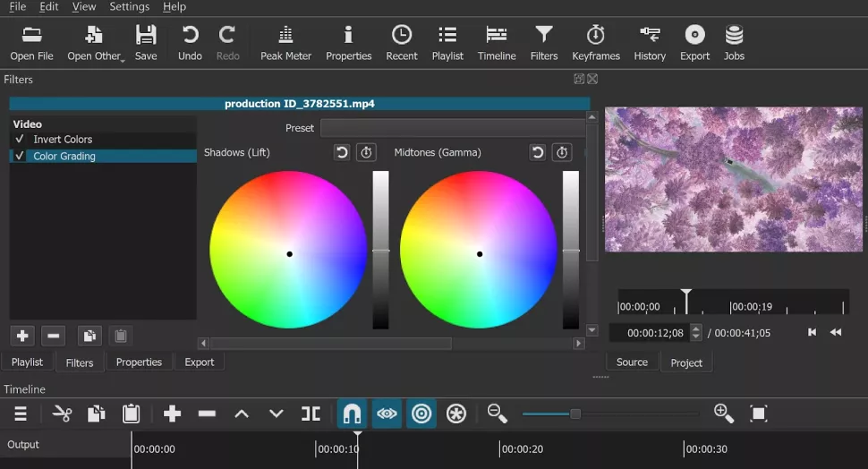Switch to the Properties tab

[139, 362]
